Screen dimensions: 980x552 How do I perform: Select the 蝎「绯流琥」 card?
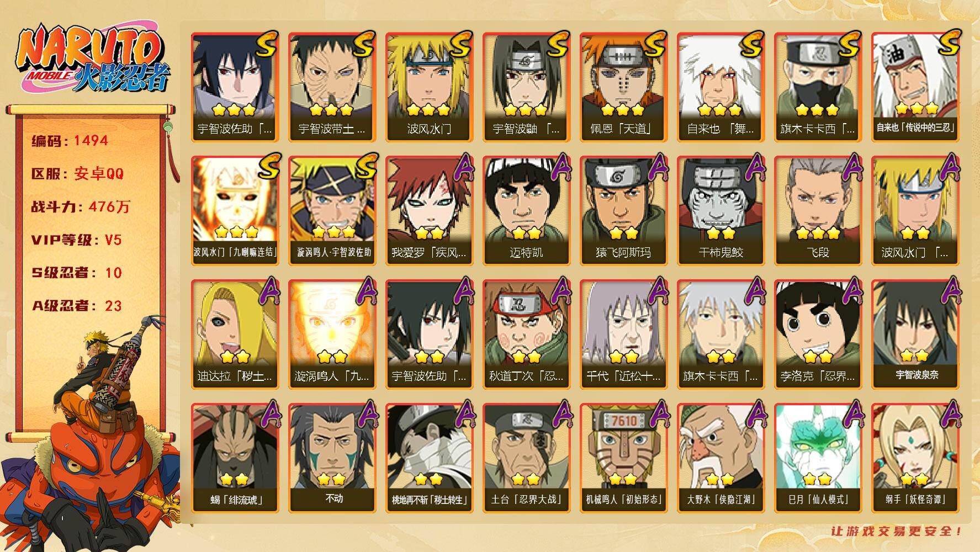(x=235, y=458)
